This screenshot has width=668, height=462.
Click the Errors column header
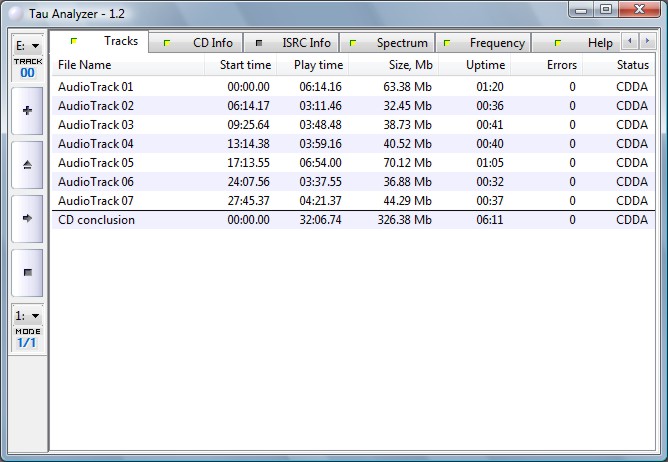[x=561, y=65]
